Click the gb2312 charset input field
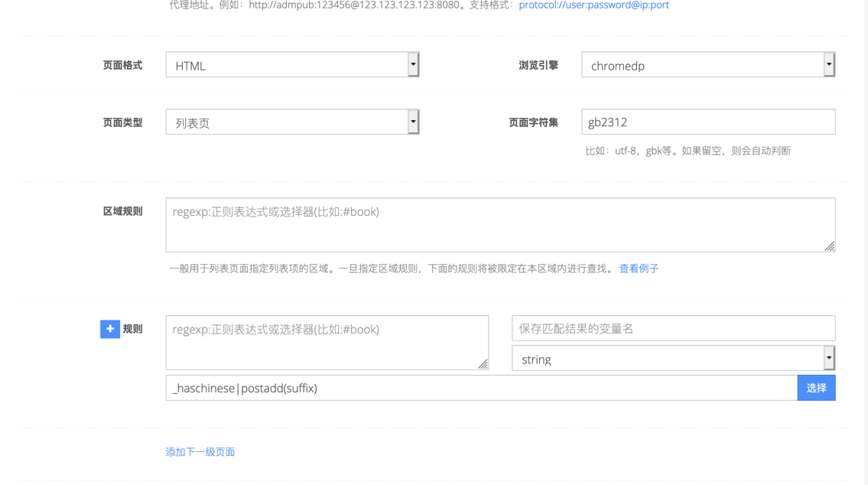Viewport: 868px width, 485px height. coord(707,122)
